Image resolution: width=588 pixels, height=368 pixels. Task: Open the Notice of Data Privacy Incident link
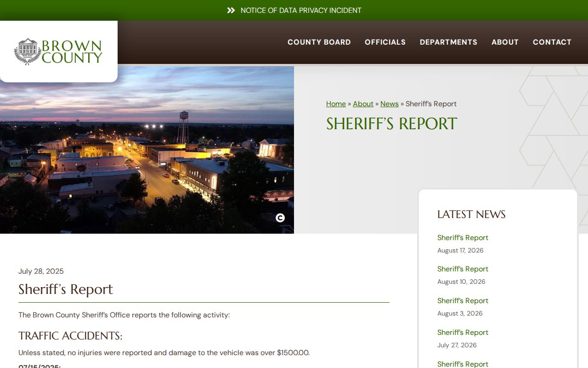(301, 10)
